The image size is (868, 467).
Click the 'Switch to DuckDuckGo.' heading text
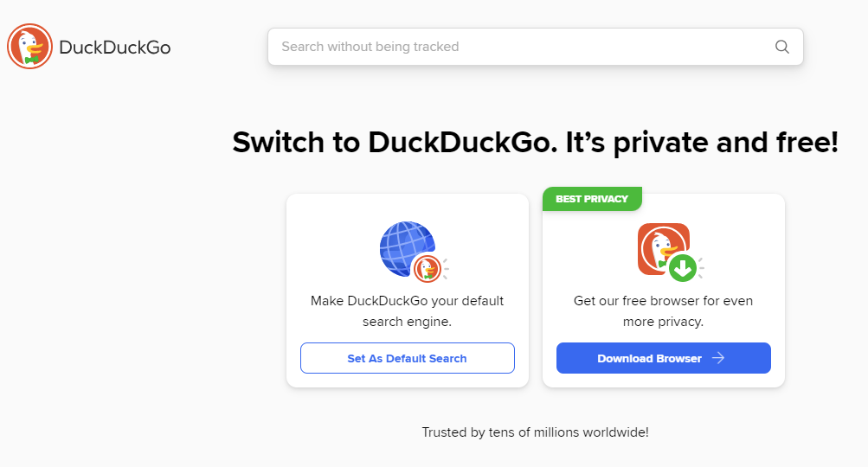(395, 142)
